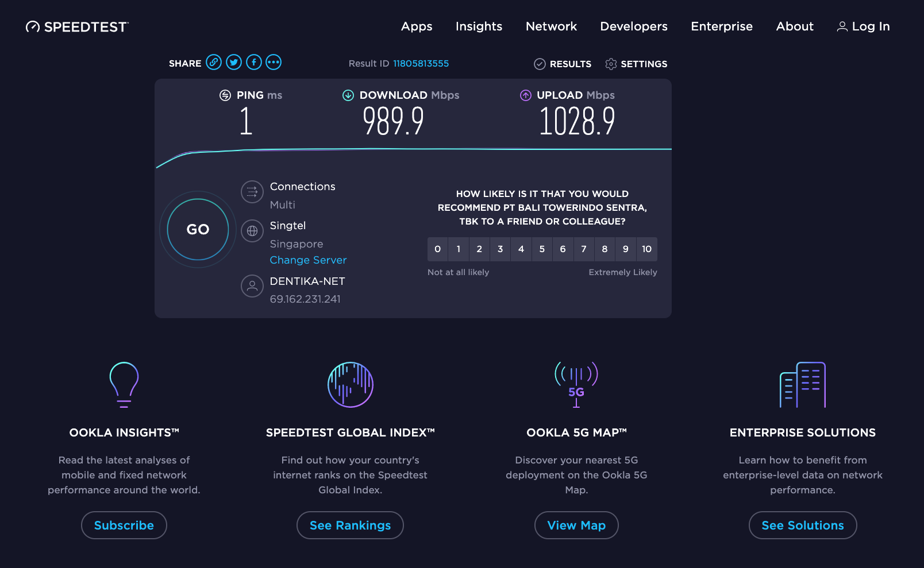
Task: Click the Singtel server name
Action: coord(288,226)
